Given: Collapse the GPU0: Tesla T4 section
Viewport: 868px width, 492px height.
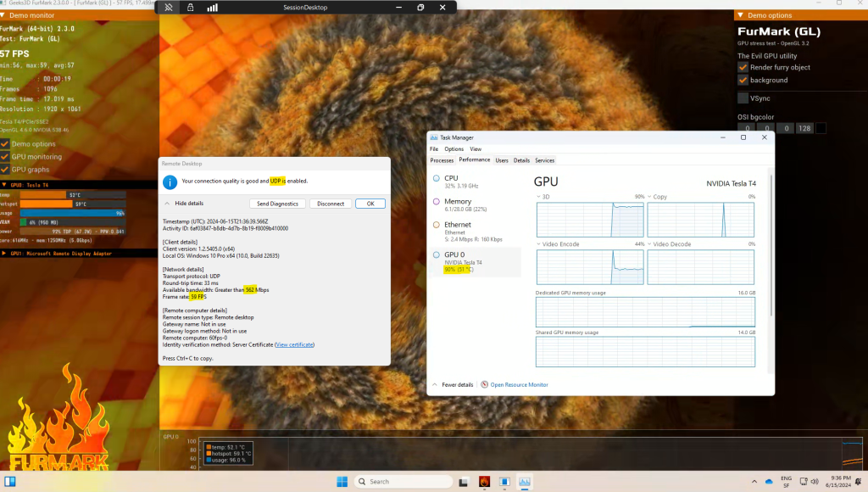Looking at the screenshot, I should point(4,185).
